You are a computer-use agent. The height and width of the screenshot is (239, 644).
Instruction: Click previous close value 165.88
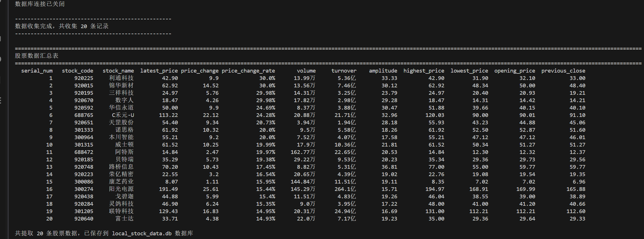(576, 189)
